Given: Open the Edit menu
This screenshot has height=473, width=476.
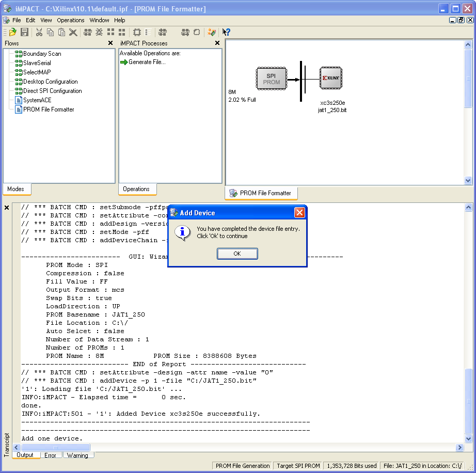Looking at the screenshot, I should [x=30, y=20].
